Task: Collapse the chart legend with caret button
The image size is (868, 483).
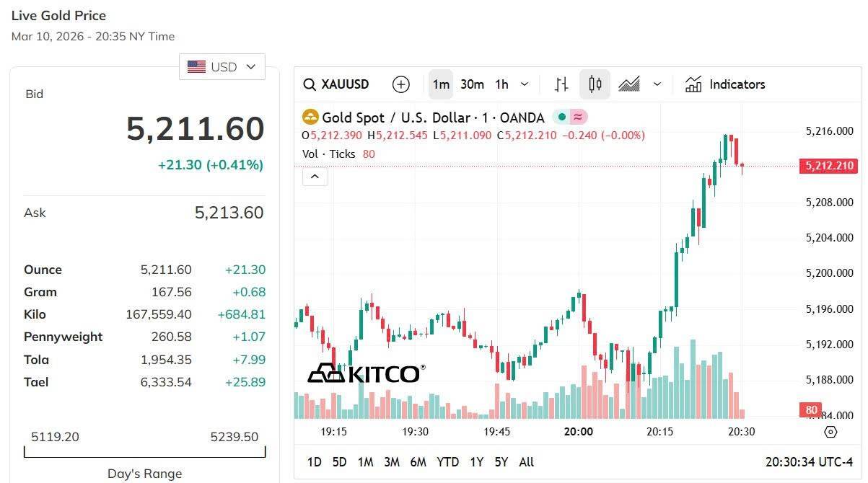Action: pyautogui.click(x=315, y=177)
